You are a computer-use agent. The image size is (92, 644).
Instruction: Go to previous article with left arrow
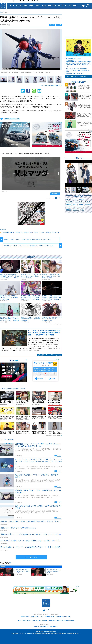[x=2, y=239]
